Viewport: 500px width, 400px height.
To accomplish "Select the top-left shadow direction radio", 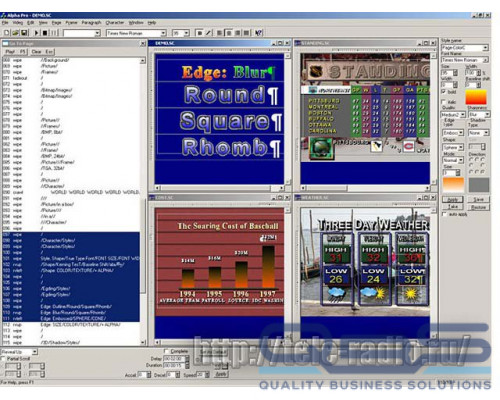I will point(471,160).
